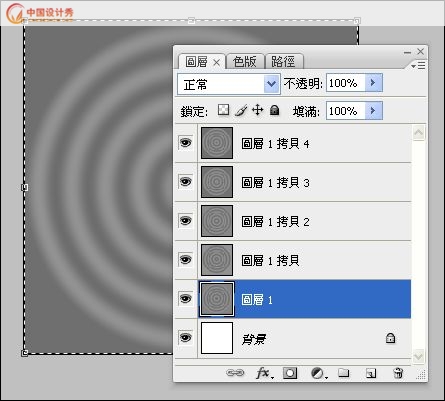Toggle visibility of 圖層 1 拷貝 layer

185,260
